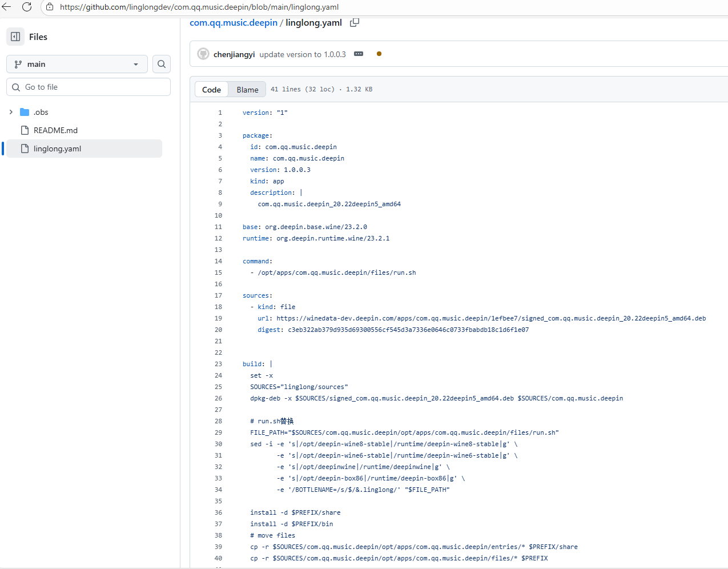Screen dimensions: 728x569
Task: Open the main branch dropdown
Action: (77, 64)
